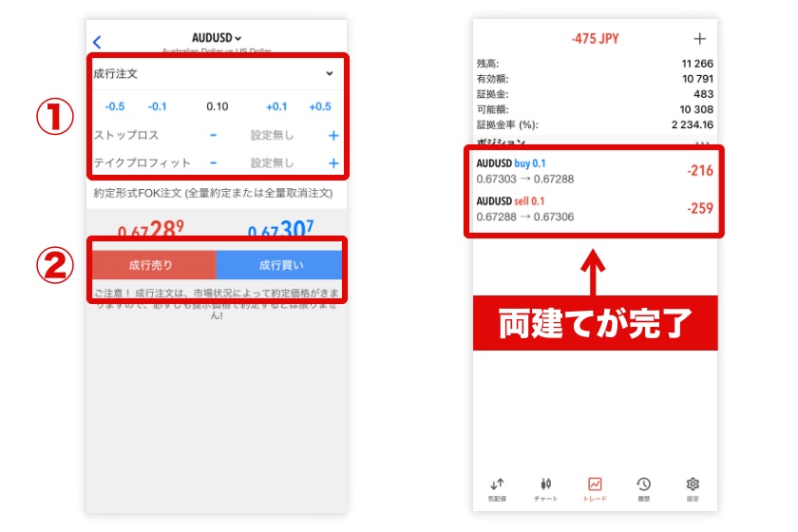
Task: Open the AUDUSD symbol selector dropdown
Action: point(217,38)
